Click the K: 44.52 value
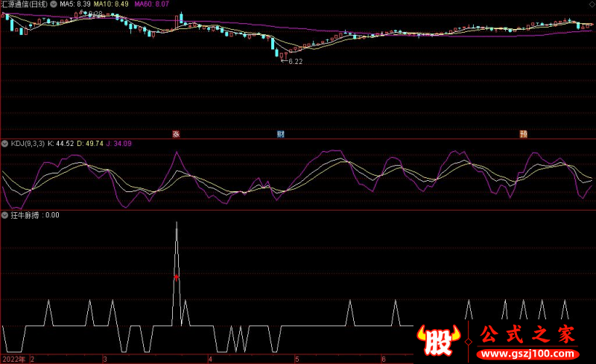The image size is (596, 364). tap(61, 144)
